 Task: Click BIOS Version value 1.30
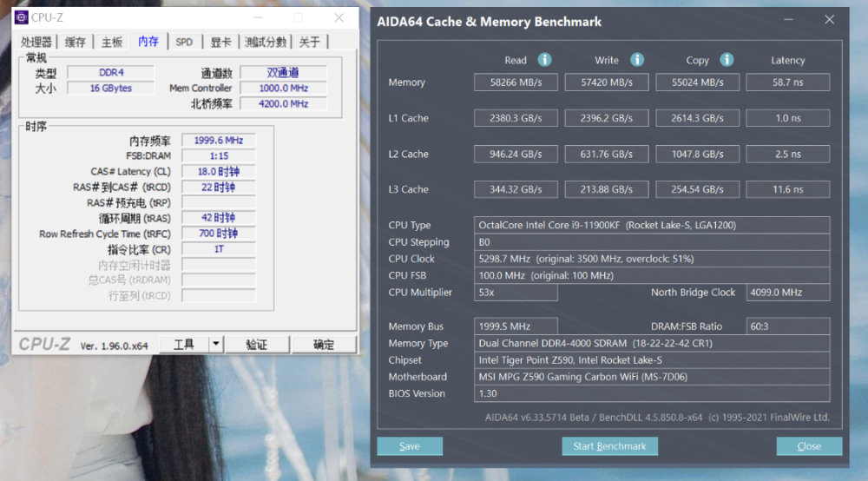click(x=652, y=393)
